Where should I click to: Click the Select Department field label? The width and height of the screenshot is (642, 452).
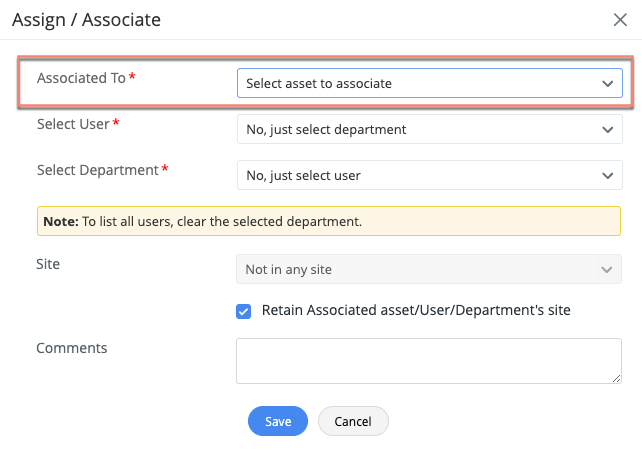97,170
